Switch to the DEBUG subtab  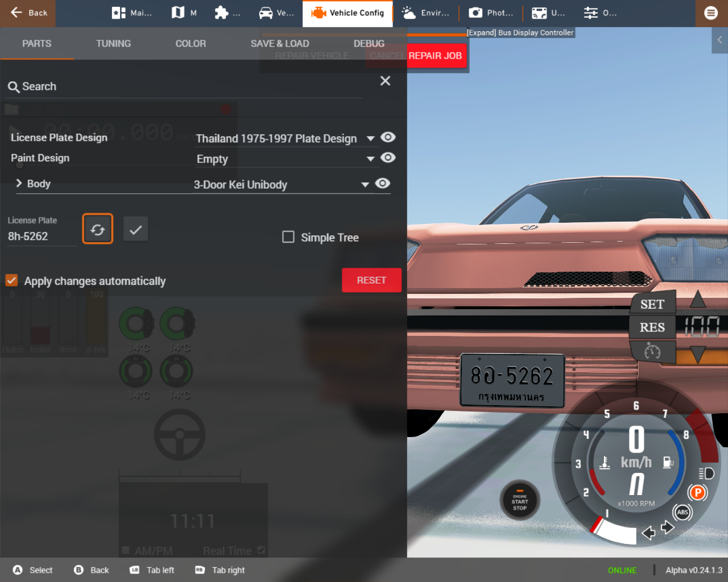[x=369, y=44]
